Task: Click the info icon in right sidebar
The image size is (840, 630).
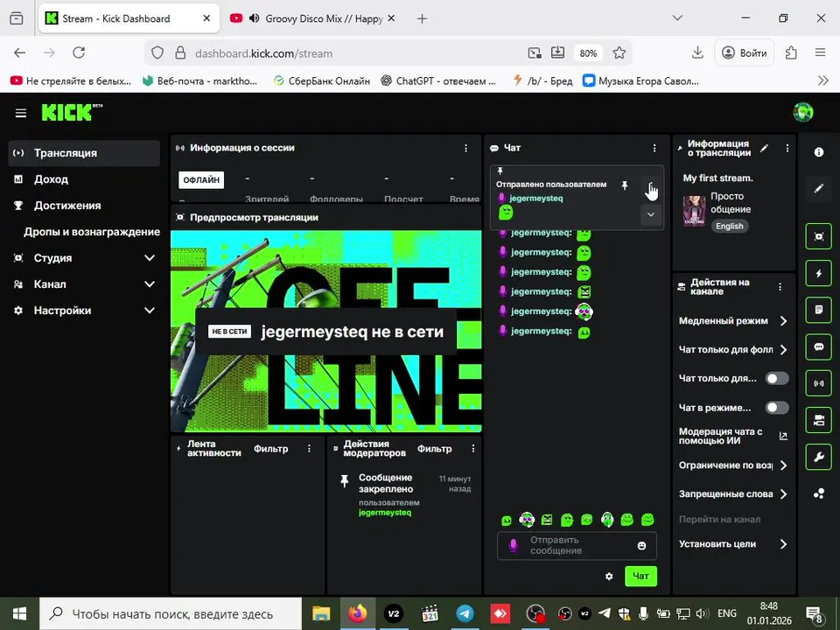Action: pyautogui.click(x=819, y=152)
